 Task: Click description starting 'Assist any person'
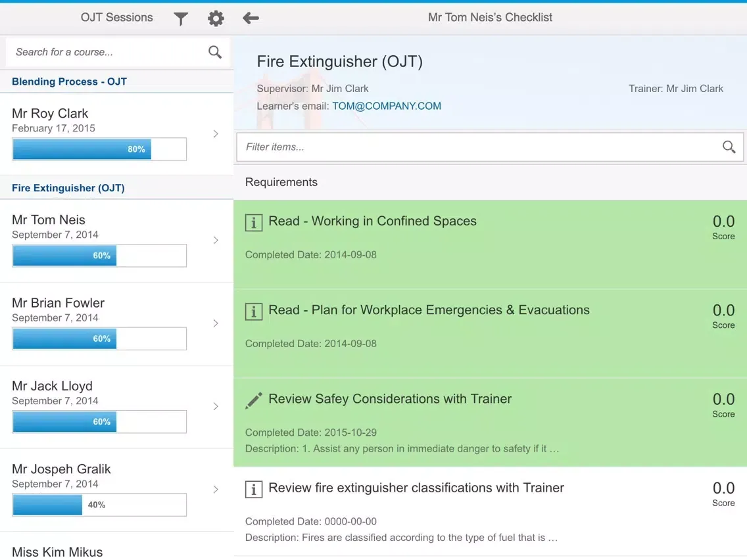tap(402, 448)
